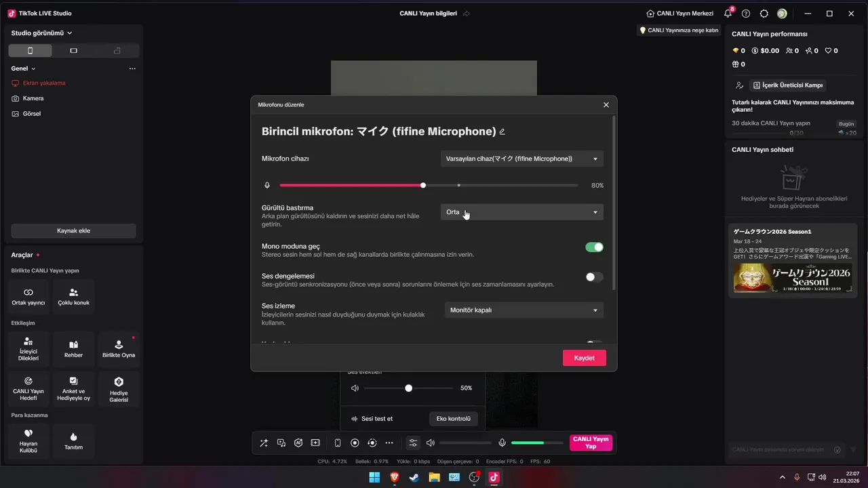The height and width of the screenshot is (488, 868).
Task: Open the magic wand effects tool in the bottom toolbar
Action: [x=264, y=443]
